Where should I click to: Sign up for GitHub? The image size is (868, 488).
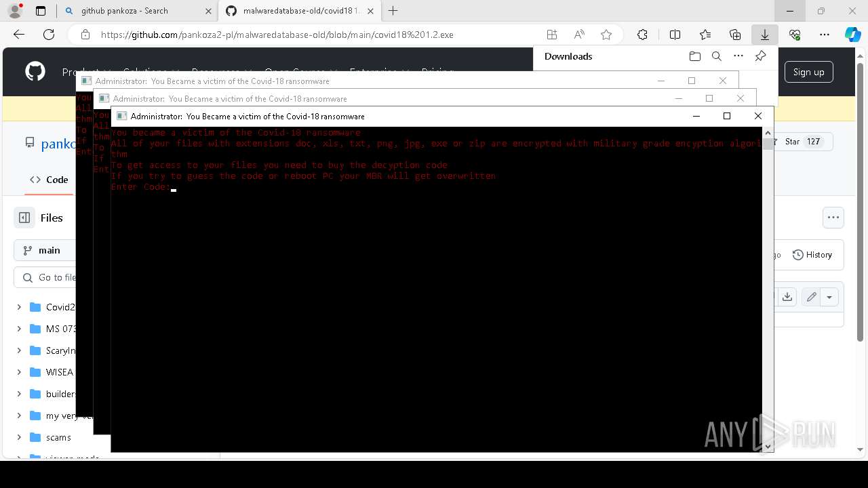pos(808,72)
